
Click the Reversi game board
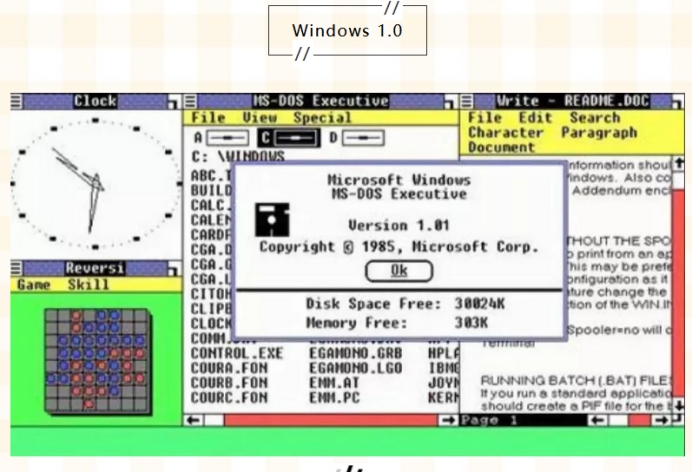pos(98,362)
